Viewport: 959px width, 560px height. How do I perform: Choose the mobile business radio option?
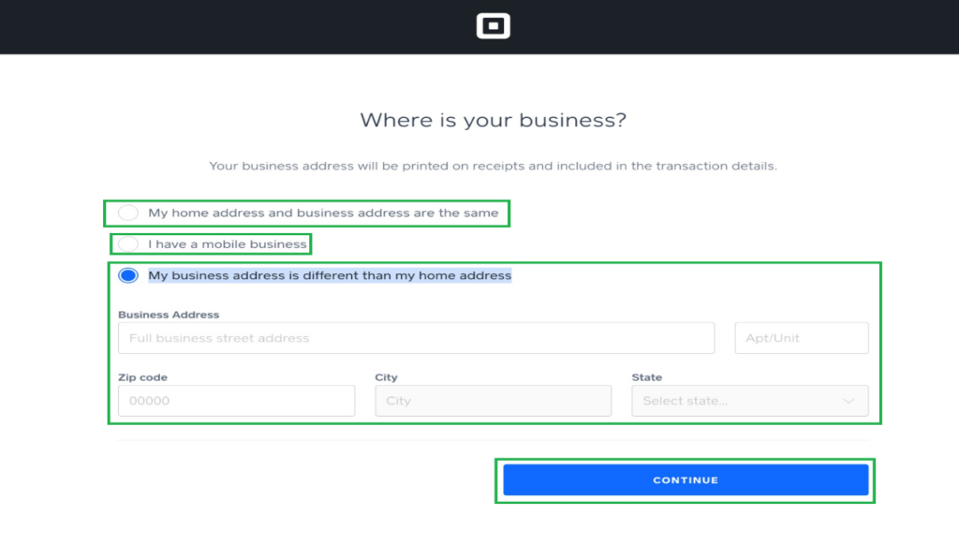(x=127, y=243)
